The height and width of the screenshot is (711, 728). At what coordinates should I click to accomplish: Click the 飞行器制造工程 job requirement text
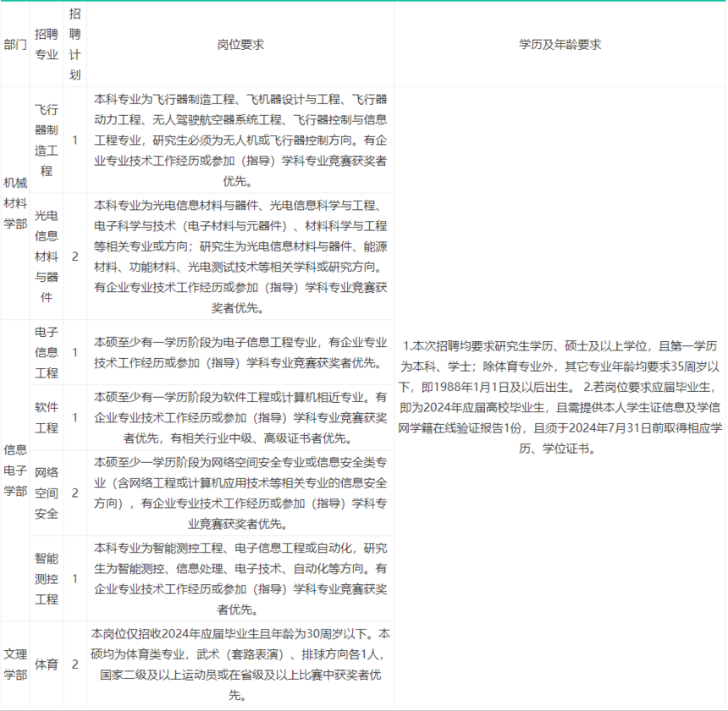240,141
